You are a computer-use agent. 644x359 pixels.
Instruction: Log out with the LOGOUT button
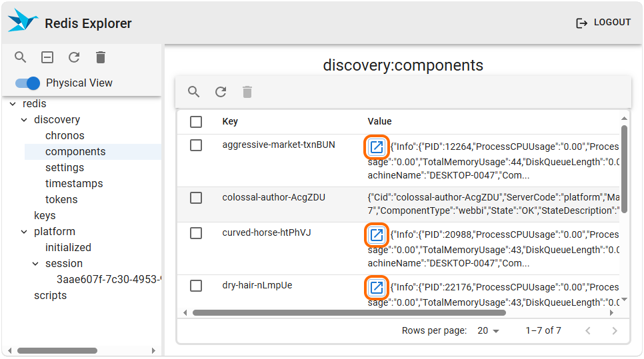[603, 23]
